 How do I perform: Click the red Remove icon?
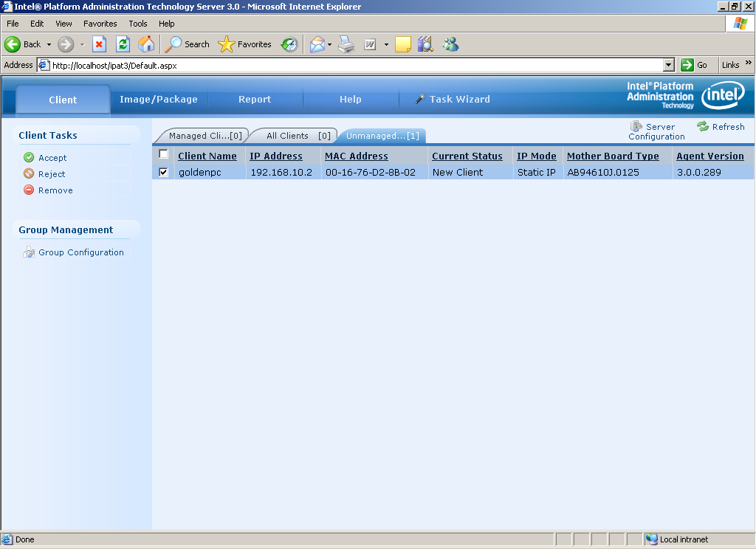pos(29,190)
